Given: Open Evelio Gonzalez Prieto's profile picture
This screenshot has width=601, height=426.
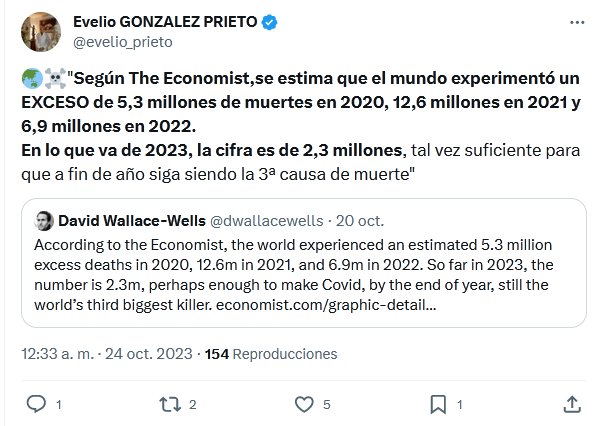Looking at the screenshot, I should (34, 32).
